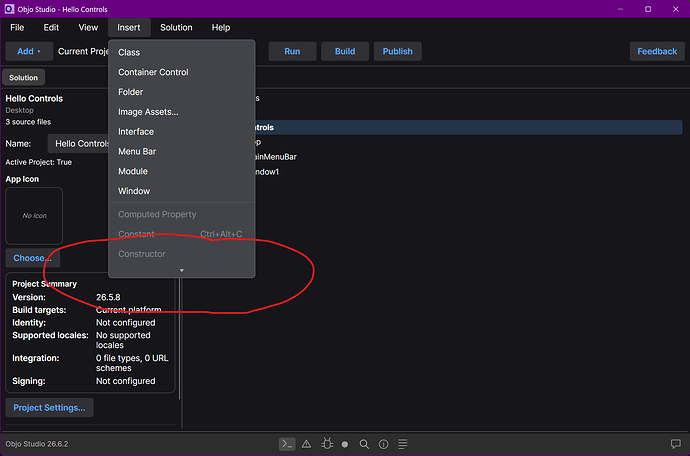Image resolution: width=690 pixels, height=456 pixels.
Task: Click the breakpoint dot icon in status bar
Action: tap(345, 444)
